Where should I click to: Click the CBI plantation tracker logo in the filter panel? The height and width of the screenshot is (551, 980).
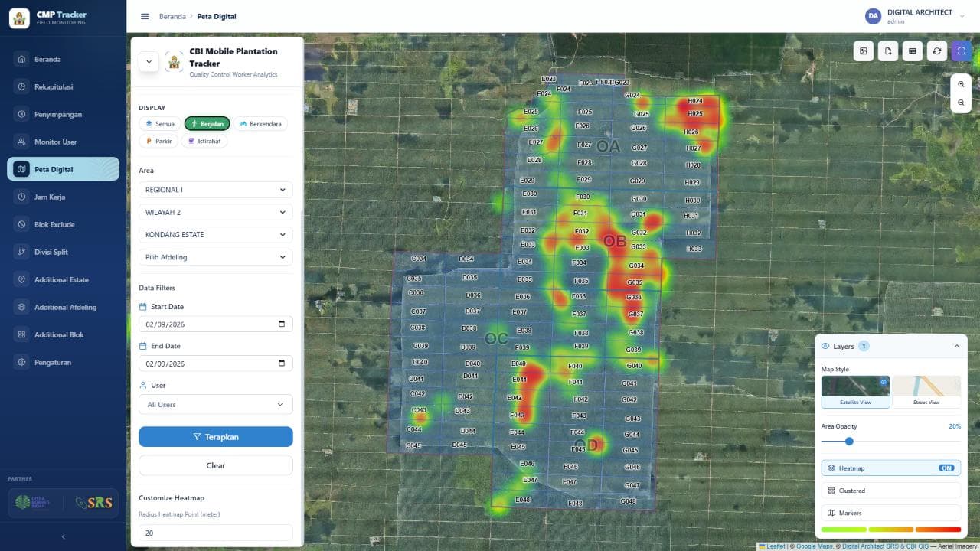tap(175, 62)
